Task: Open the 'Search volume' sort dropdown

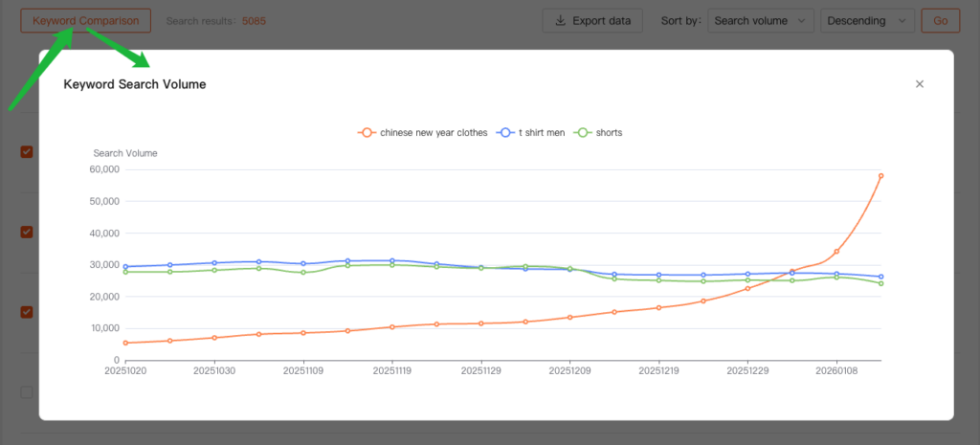Action: point(761,20)
